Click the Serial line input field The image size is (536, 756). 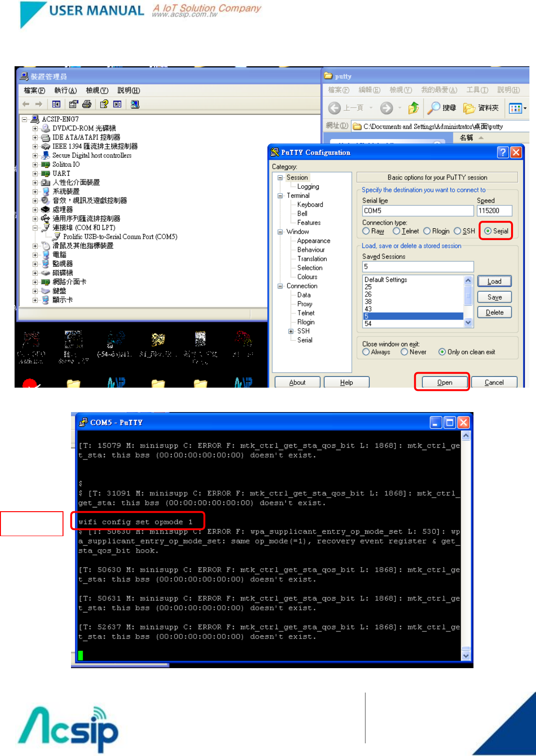click(418, 210)
